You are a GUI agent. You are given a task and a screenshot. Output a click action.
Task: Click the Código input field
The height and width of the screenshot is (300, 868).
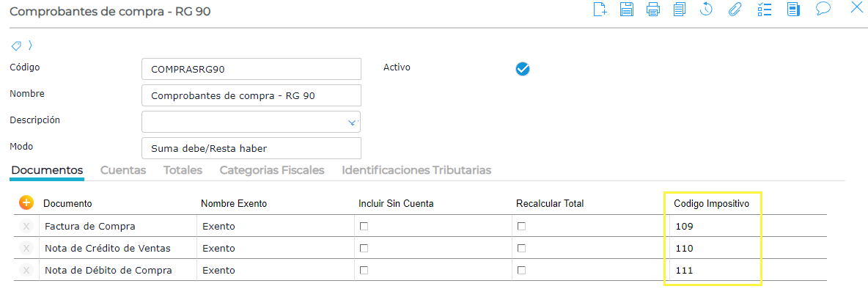(x=251, y=69)
